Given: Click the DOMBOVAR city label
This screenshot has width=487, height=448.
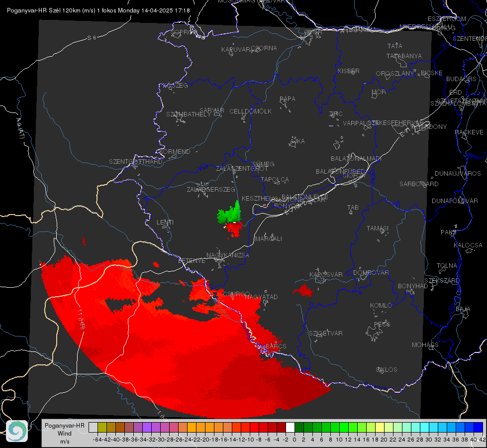Looking at the screenshot, I should pyautogui.click(x=371, y=273).
